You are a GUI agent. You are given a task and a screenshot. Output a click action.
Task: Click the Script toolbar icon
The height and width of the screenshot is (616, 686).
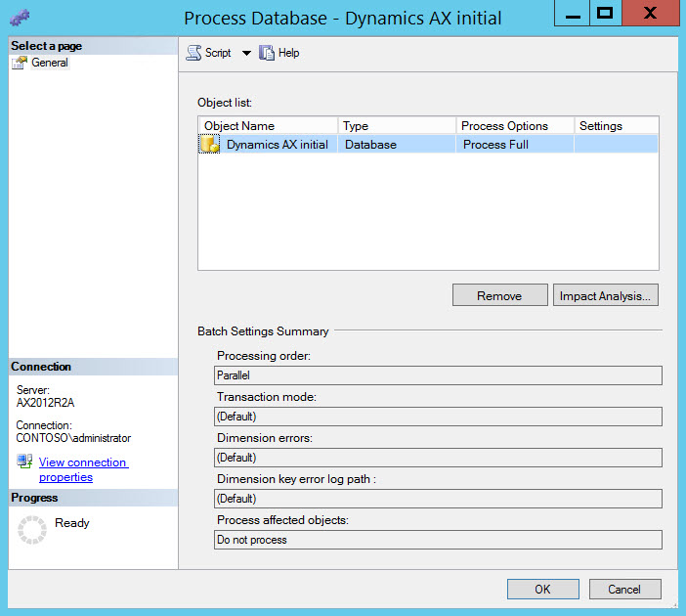pos(194,53)
